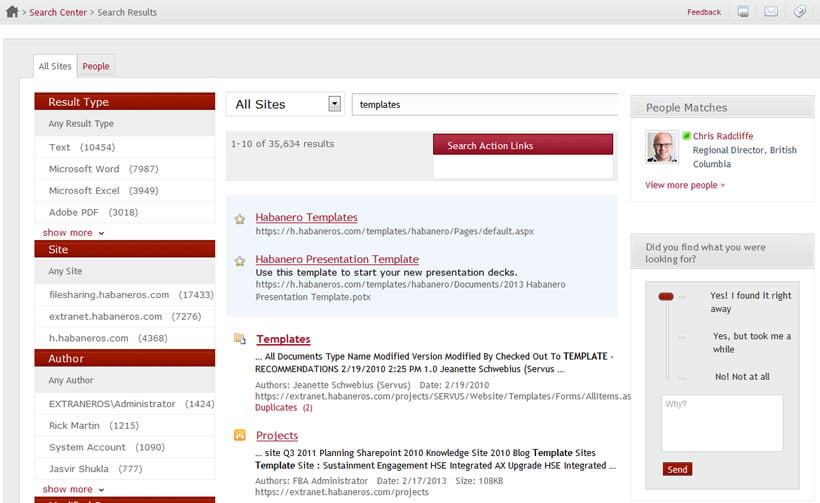Switch to the All Sites tab
The image size is (820, 503).
[x=55, y=66]
